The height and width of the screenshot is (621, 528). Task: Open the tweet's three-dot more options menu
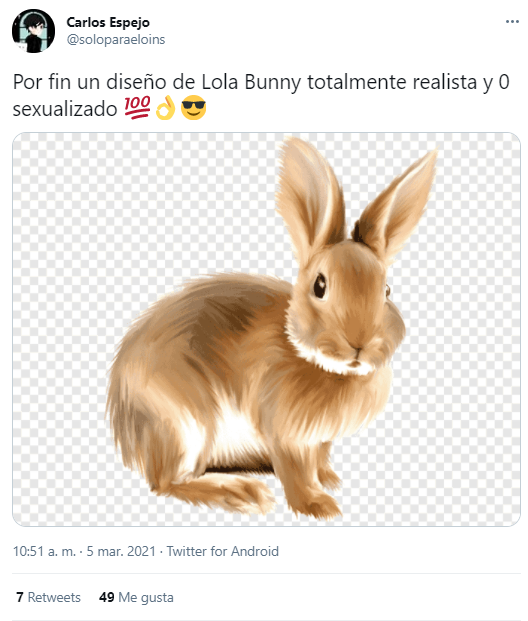[x=512, y=21]
